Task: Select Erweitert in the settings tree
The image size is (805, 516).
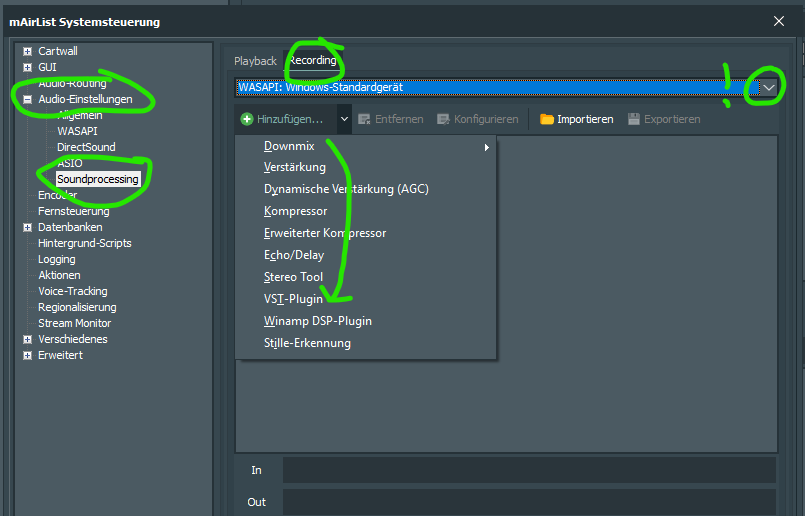Action: pyautogui.click(x=61, y=355)
